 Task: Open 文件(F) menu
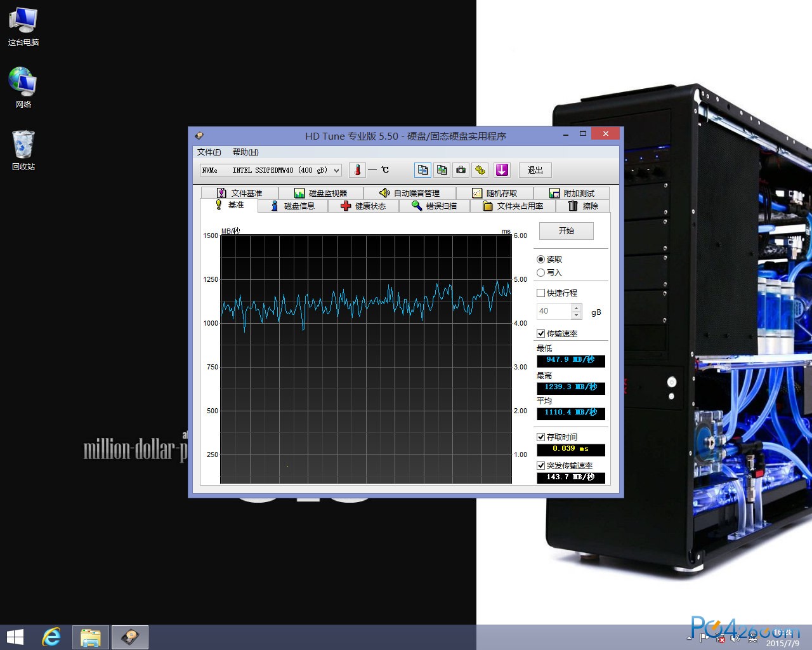click(x=209, y=152)
